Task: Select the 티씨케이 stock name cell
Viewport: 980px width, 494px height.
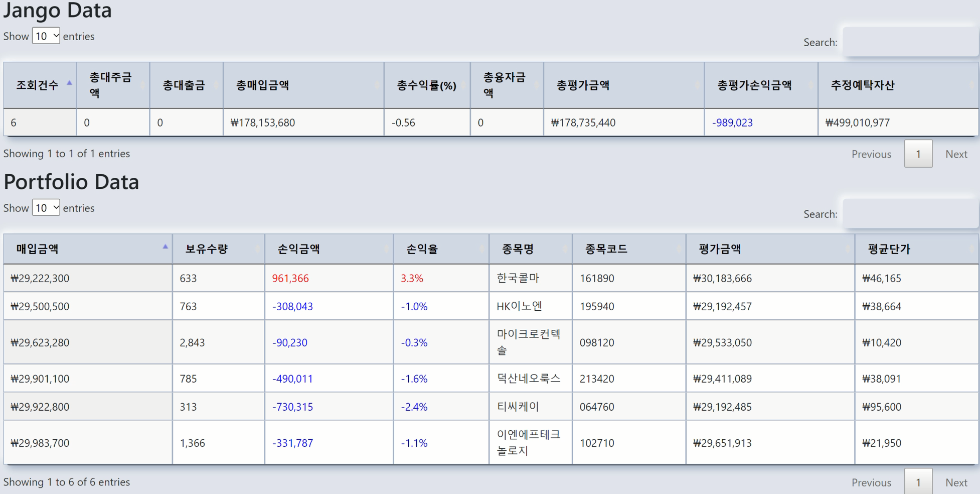Action: click(x=531, y=407)
